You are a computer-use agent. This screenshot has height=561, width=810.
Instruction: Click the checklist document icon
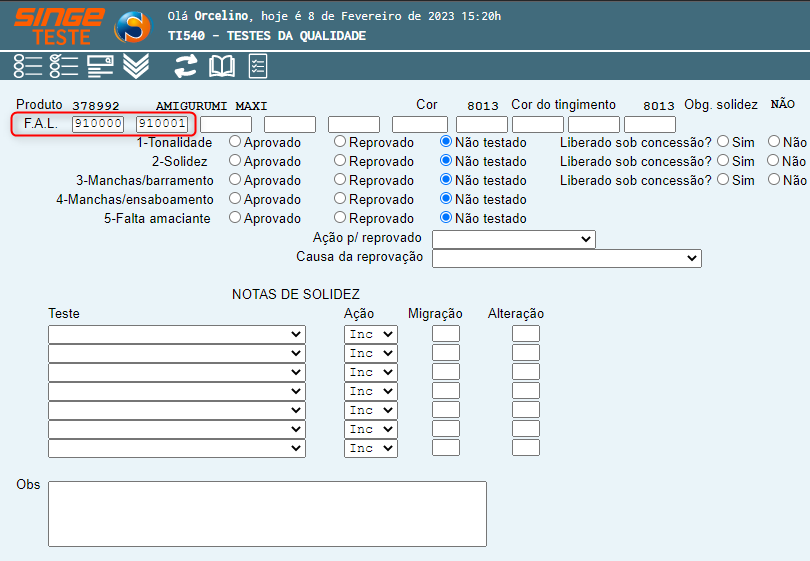click(x=257, y=67)
